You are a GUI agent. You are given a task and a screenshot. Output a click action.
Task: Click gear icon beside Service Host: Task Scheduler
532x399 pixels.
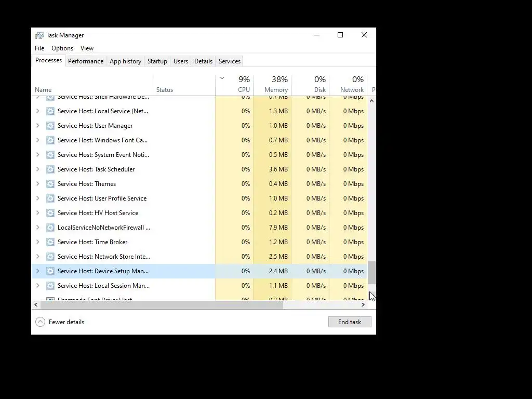[50, 169]
